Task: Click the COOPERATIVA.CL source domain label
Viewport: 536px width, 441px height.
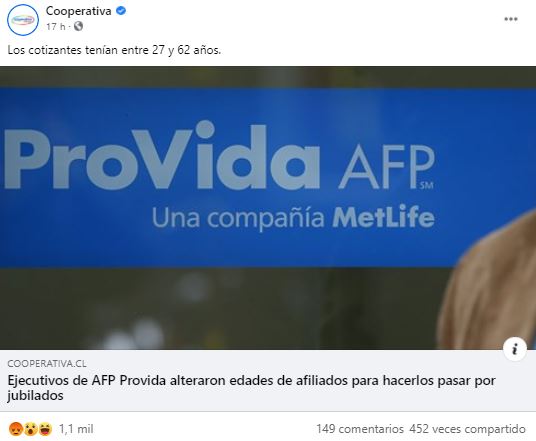Action: (x=47, y=363)
